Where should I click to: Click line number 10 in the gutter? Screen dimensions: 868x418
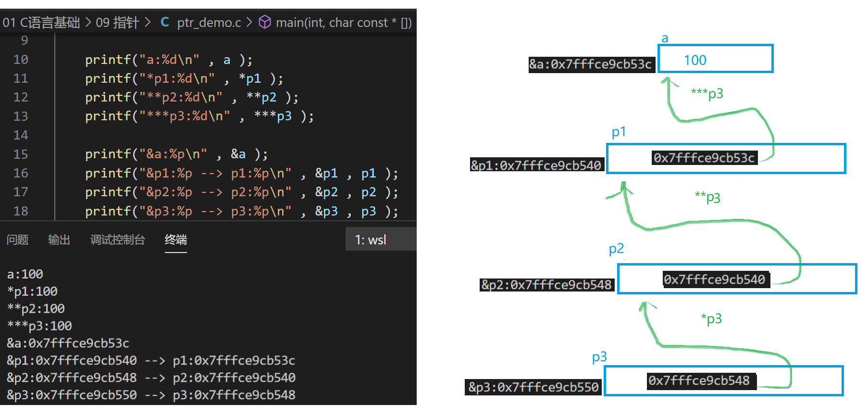tap(21, 60)
